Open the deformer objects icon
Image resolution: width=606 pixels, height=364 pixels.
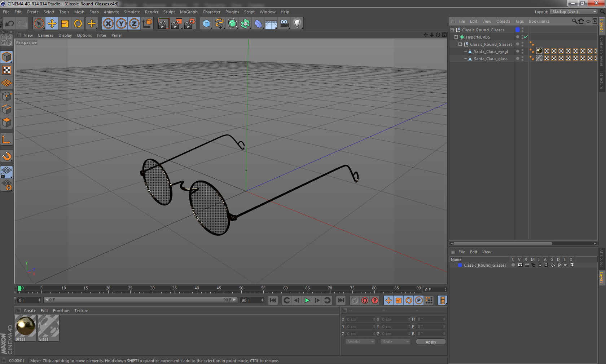tap(258, 24)
